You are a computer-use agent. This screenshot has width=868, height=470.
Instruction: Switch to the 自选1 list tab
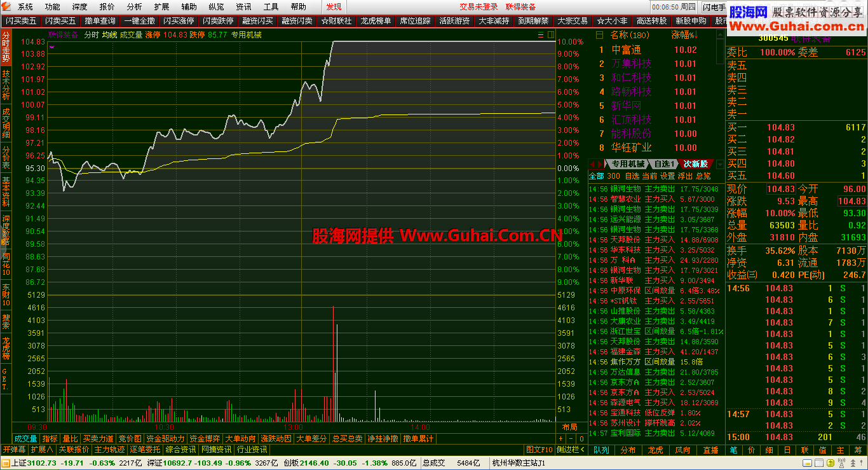tap(664, 164)
